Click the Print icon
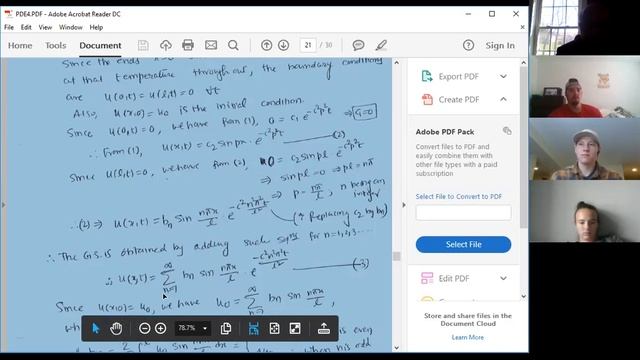The image size is (640, 360). click(188, 45)
